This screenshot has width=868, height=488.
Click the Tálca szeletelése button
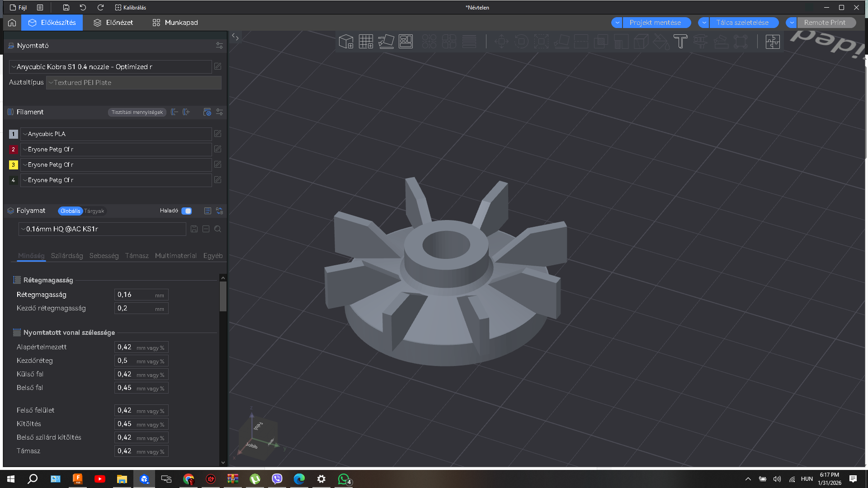coord(744,23)
